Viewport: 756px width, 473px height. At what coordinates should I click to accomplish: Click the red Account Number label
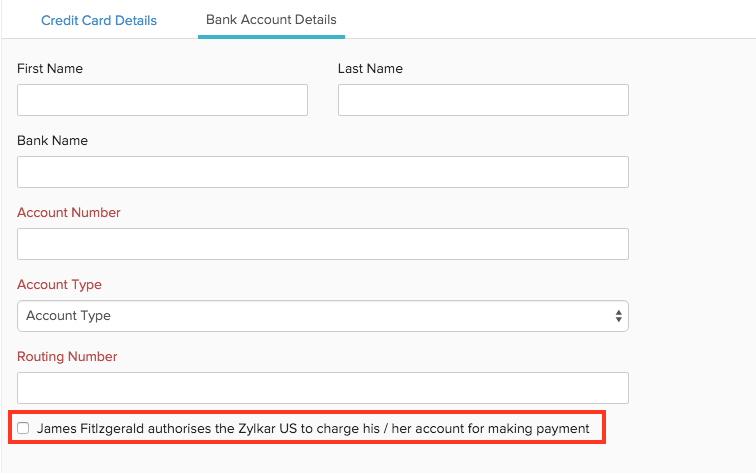(x=69, y=213)
